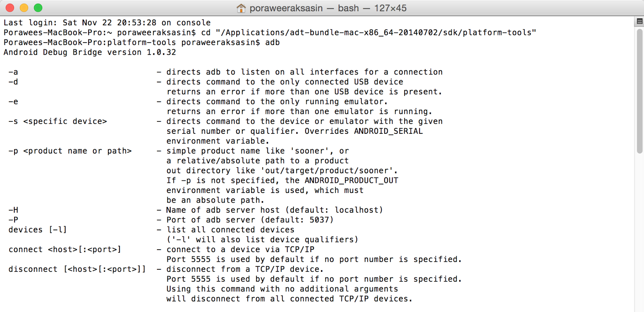Click the 'adb' command at the prompt
The image size is (644, 312).
(272, 43)
